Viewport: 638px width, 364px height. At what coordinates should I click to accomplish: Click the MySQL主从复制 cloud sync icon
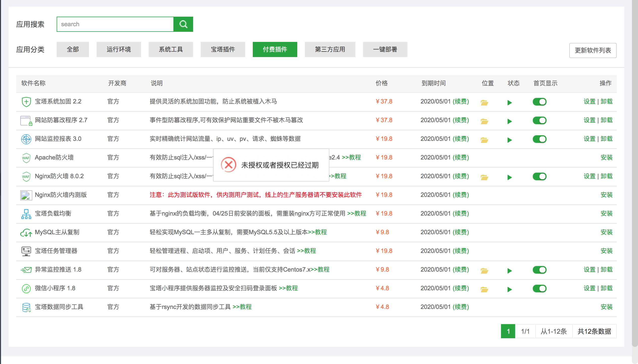[x=26, y=232]
